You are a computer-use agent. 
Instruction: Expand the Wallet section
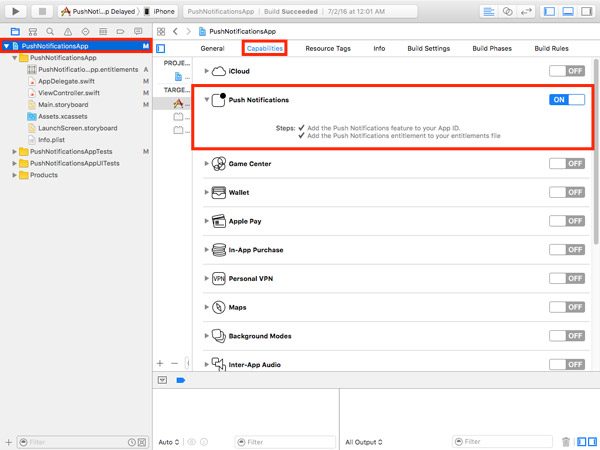pyautogui.click(x=206, y=192)
